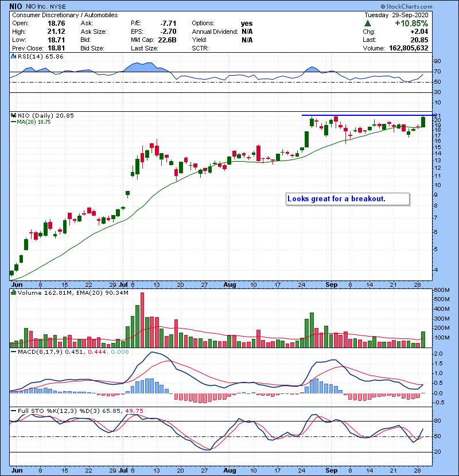Click the Volume legend bar icon
Screen dimensions: 459x476
click(13, 292)
